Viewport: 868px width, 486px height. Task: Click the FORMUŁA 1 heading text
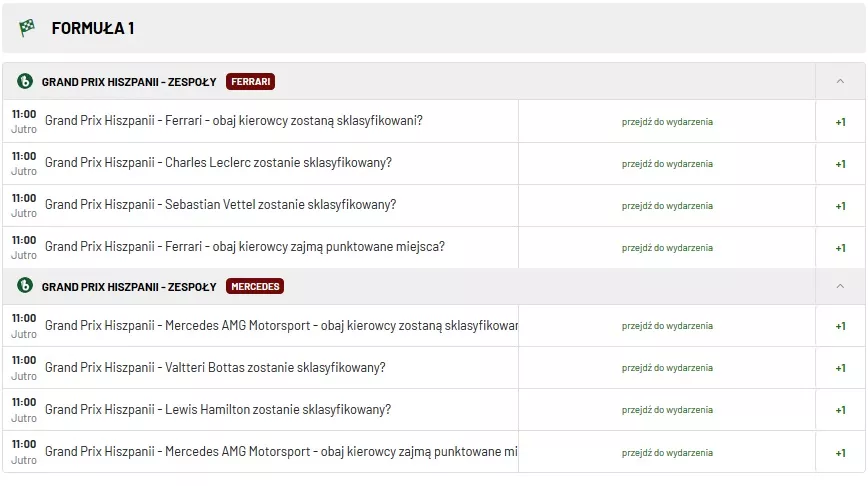(x=92, y=28)
